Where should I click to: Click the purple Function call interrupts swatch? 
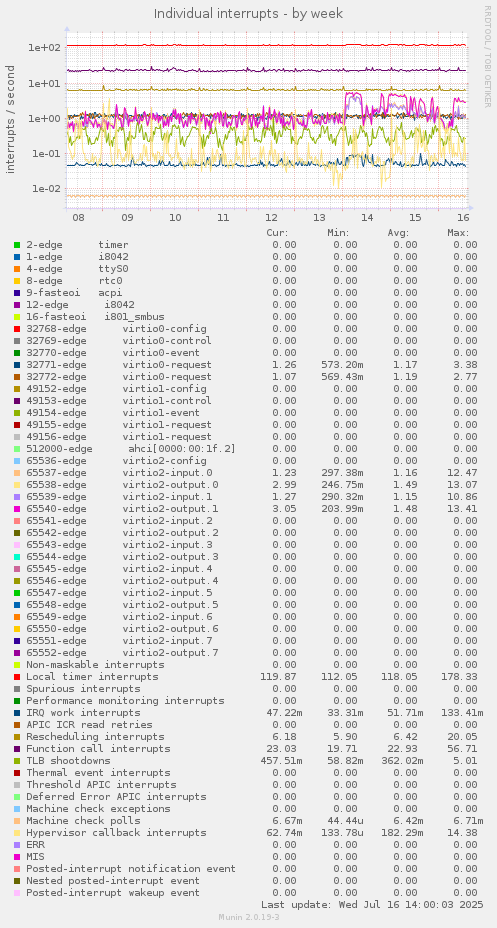(x=17, y=749)
